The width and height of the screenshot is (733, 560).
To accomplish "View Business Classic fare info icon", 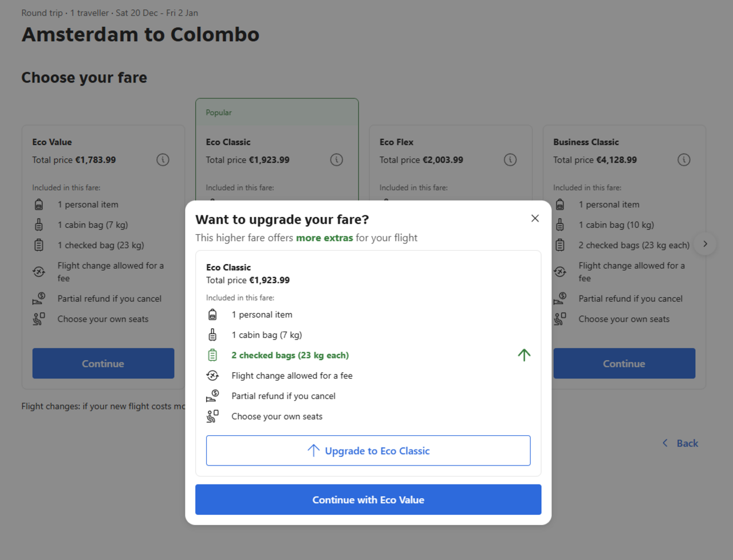I will [684, 160].
